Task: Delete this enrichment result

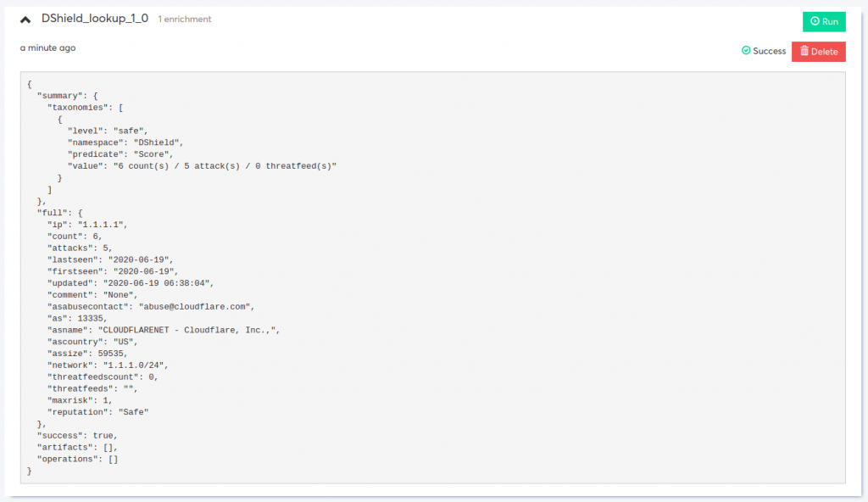Action: click(818, 52)
